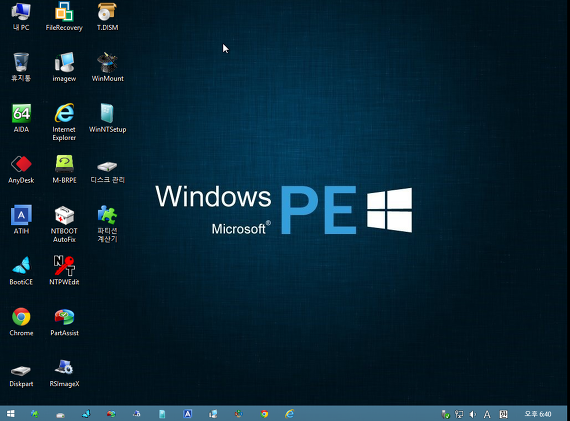
Task: Launch ATIH from the desktop
Action: coord(21,220)
